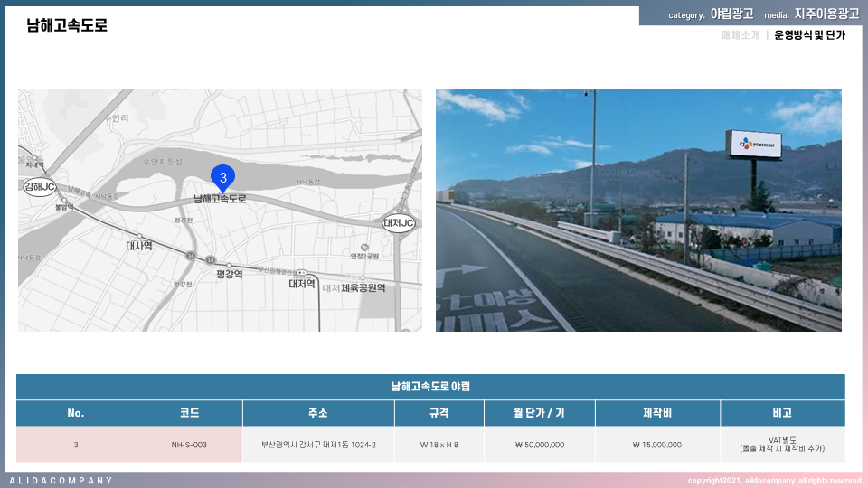Click the address cell 부산광역시 강서구 대저1동
Viewport: 868px width, 488px height.
pos(318,445)
